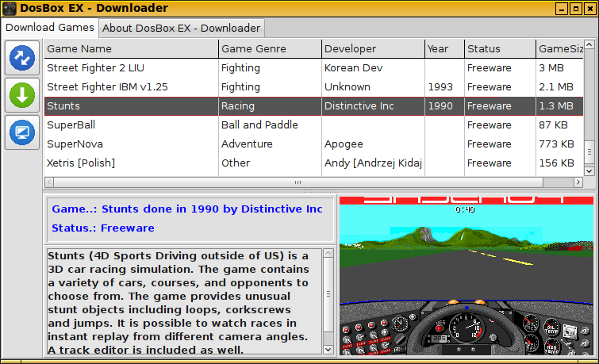The image size is (599, 364).
Task: Click the Status column header
Action: click(x=499, y=49)
